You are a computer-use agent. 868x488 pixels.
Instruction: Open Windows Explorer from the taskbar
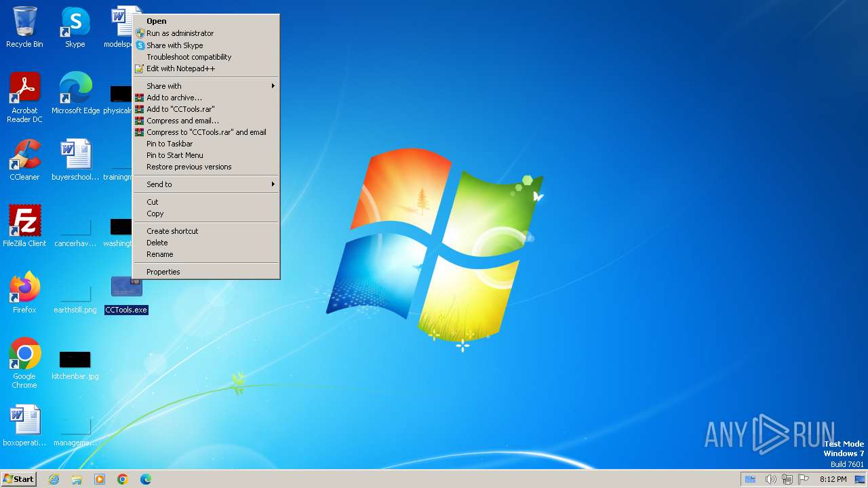click(x=77, y=479)
